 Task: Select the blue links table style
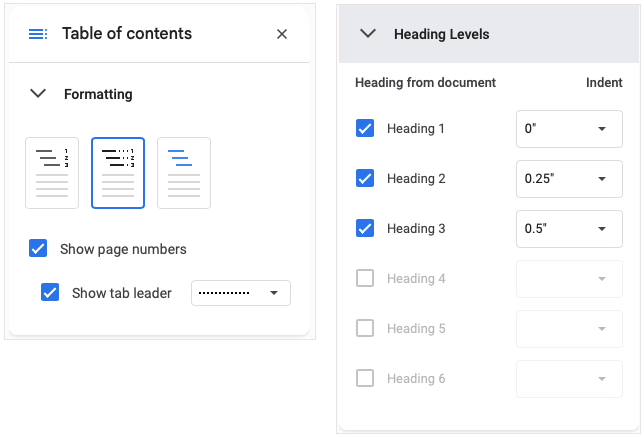tap(184, 172)
